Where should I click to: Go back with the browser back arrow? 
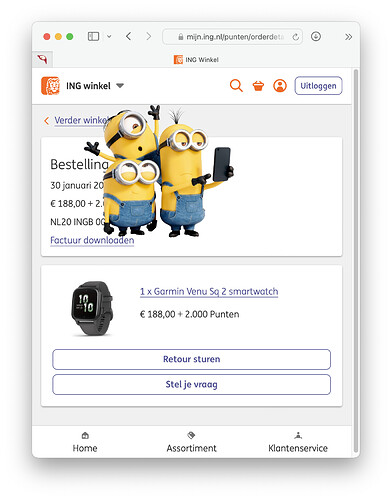tap(129, 36)
